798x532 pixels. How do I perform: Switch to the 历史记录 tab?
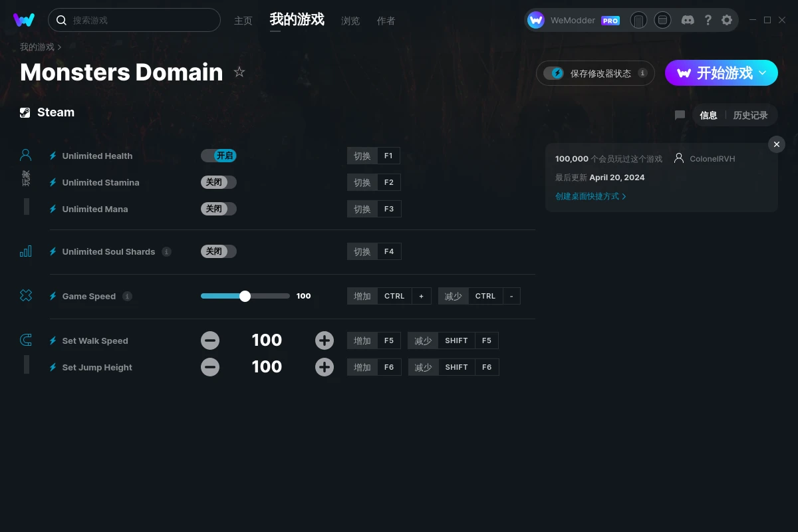[750, 115]
